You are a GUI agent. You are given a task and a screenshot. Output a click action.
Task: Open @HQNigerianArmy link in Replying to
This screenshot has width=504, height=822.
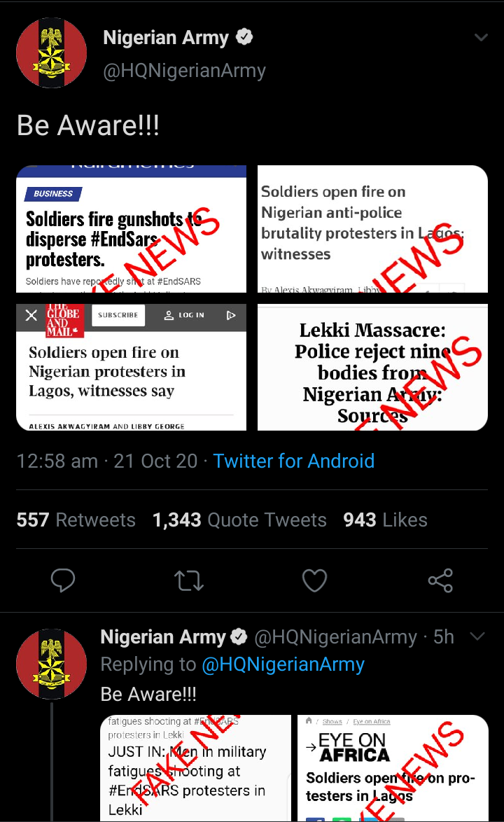pos(283,664)
